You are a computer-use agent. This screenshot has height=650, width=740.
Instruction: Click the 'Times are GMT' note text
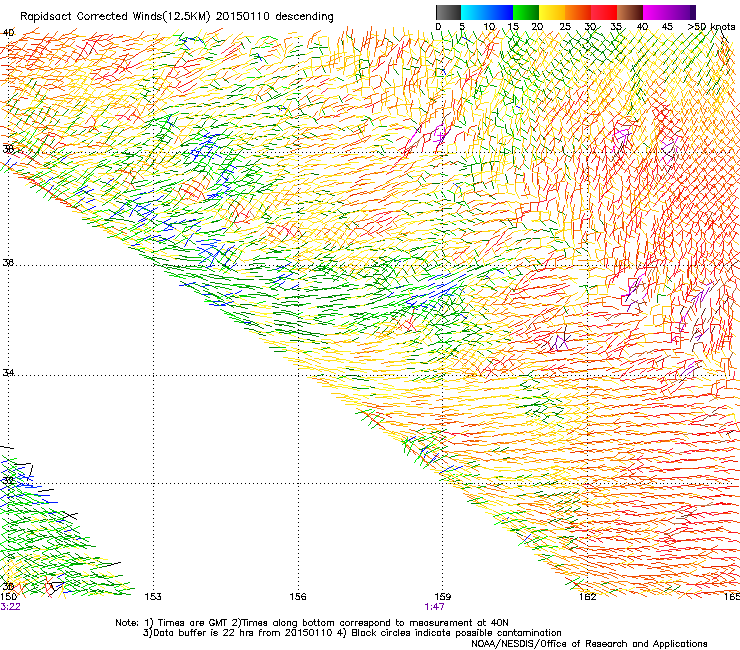pyautogui.click(x=193, y=623)
